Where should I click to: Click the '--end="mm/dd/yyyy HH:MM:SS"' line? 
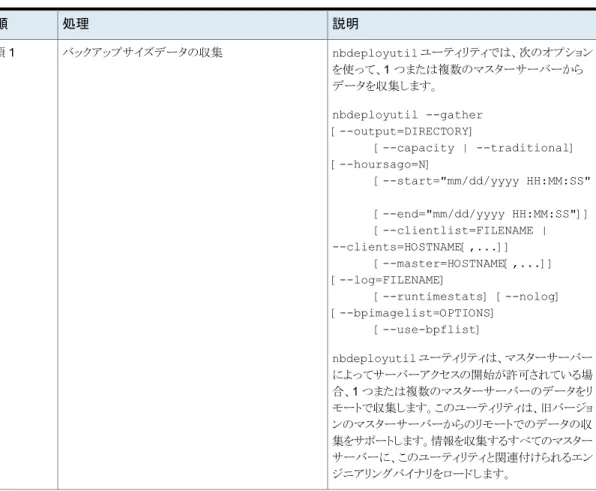[x=481, y=214]
